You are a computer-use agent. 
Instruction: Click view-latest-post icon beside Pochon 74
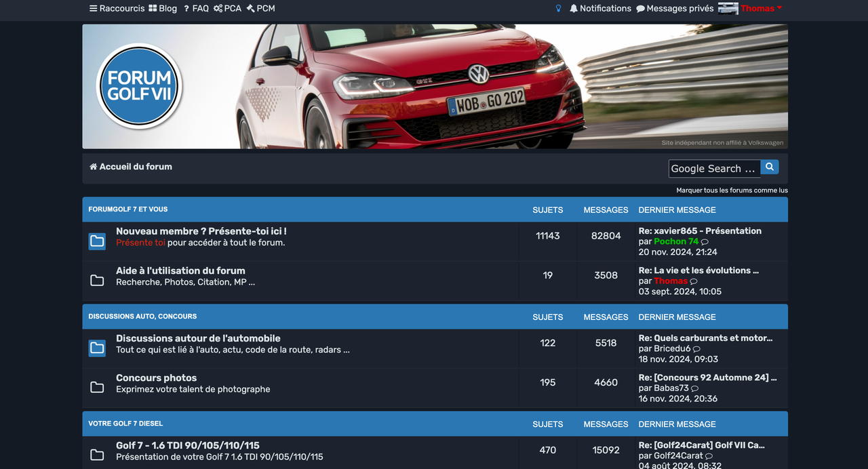point(705,242)
